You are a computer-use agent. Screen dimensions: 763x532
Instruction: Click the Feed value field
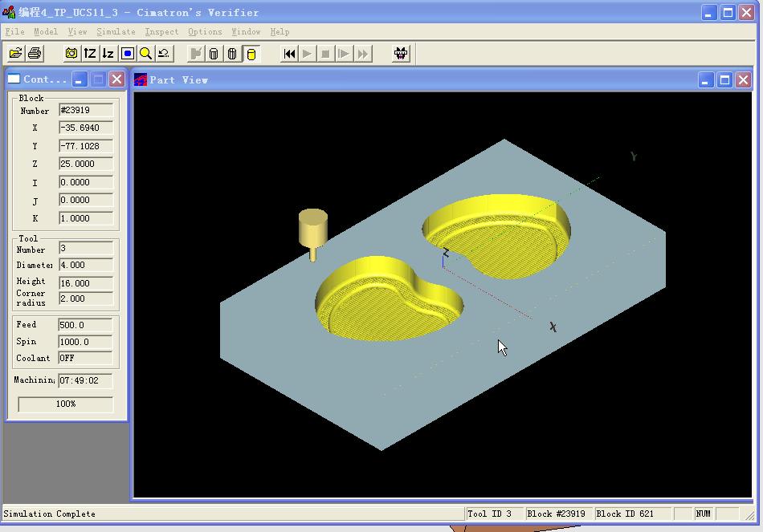coord(85,325)
